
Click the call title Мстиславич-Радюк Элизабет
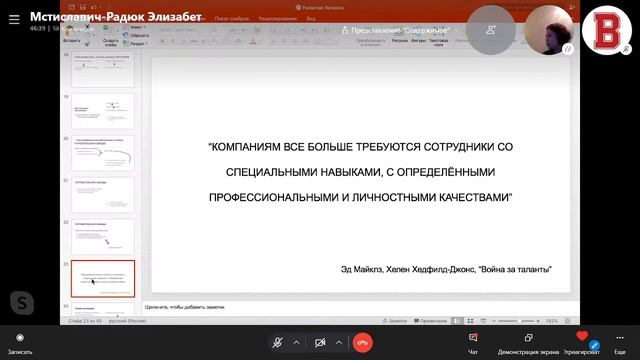116,17
